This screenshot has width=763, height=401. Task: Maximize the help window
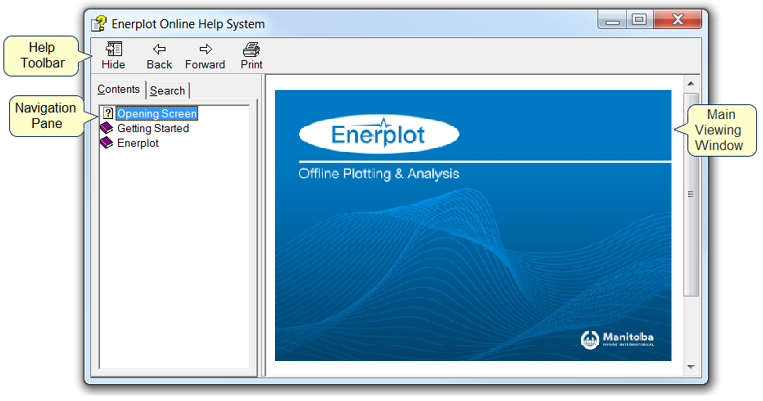tap(638, 19)
